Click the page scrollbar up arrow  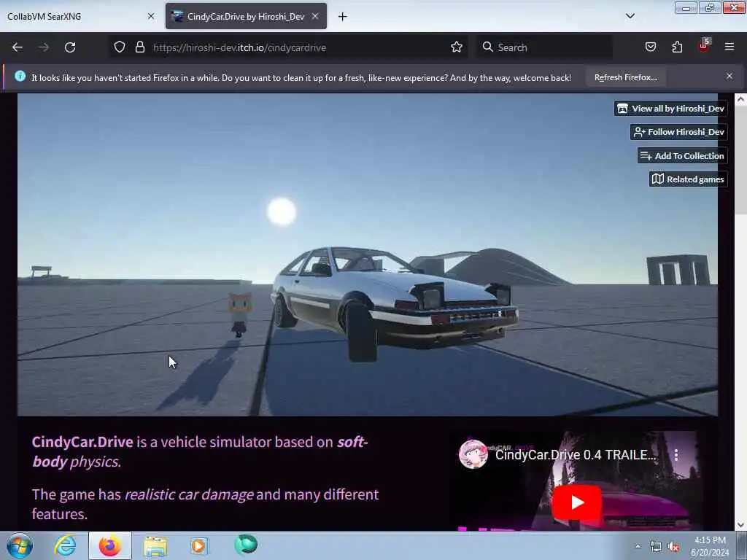tap(740, 99)
